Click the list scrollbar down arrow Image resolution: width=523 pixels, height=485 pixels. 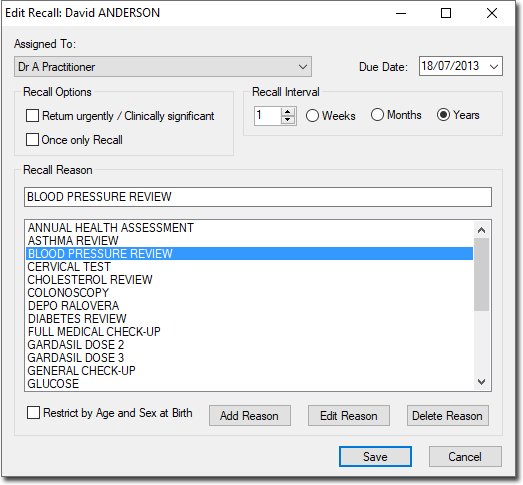481,382
